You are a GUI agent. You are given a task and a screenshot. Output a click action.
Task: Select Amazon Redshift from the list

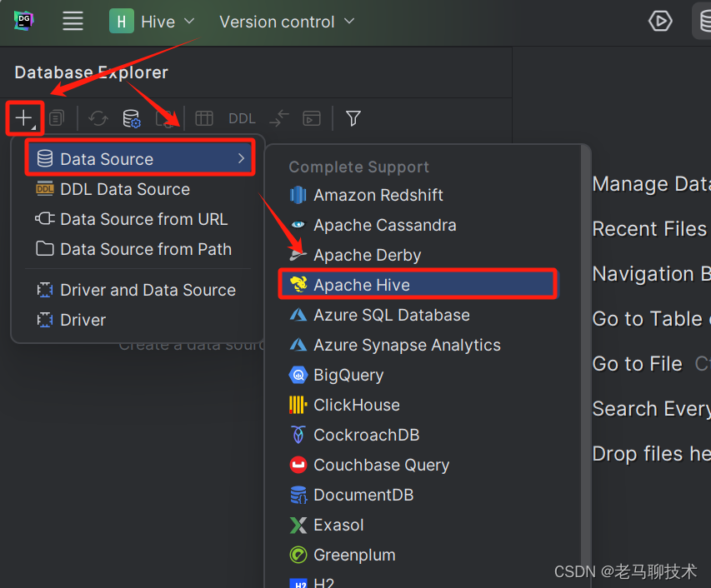(419, 195)
